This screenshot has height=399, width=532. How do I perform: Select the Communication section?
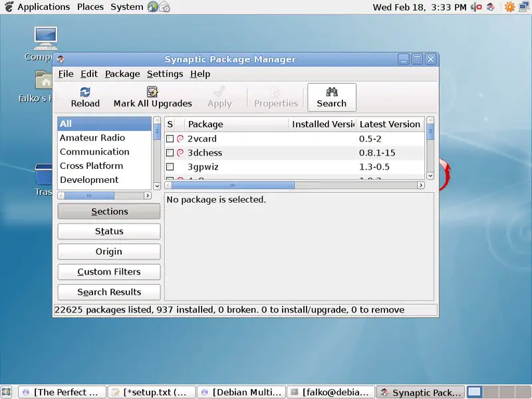[104, 152]
